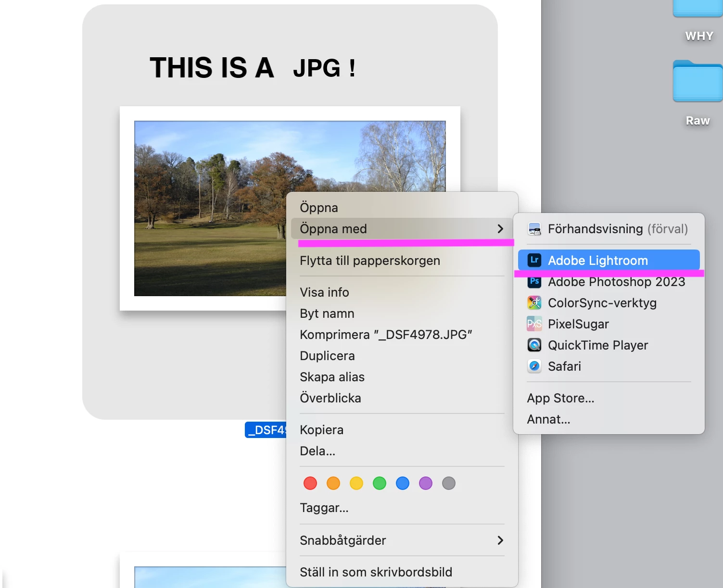723x588 pixels.
Task: Apply the gray tag color
Action: [449, 483]
